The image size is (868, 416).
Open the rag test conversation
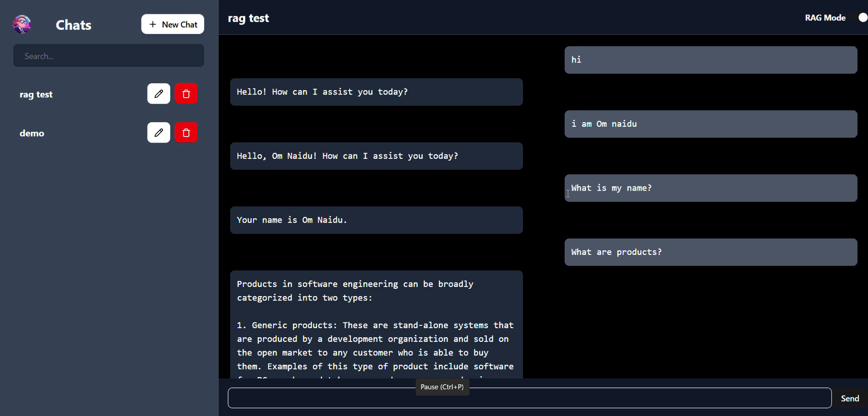tap(36, 95)
